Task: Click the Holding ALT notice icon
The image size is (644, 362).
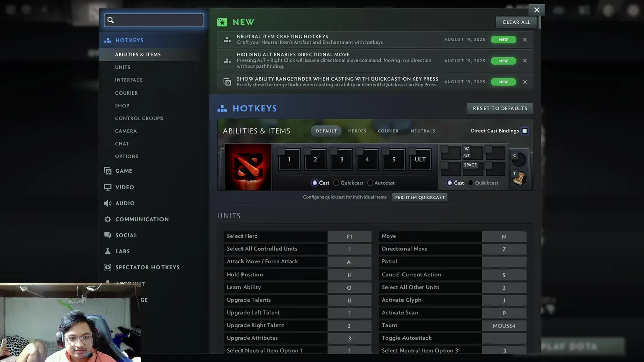Action: click(x=227, y=61)
